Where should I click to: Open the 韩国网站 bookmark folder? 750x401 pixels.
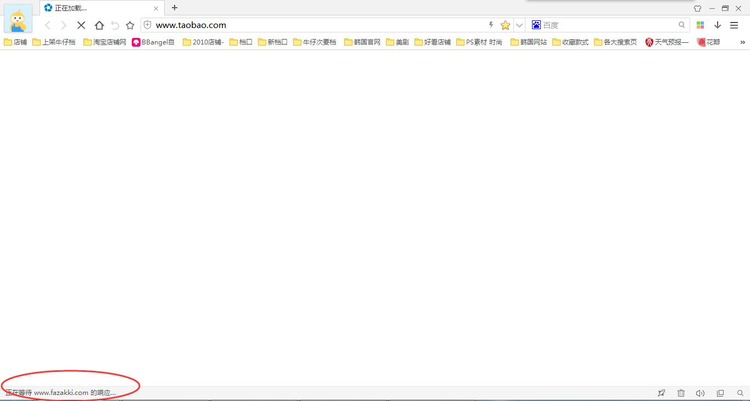(529, 42)
